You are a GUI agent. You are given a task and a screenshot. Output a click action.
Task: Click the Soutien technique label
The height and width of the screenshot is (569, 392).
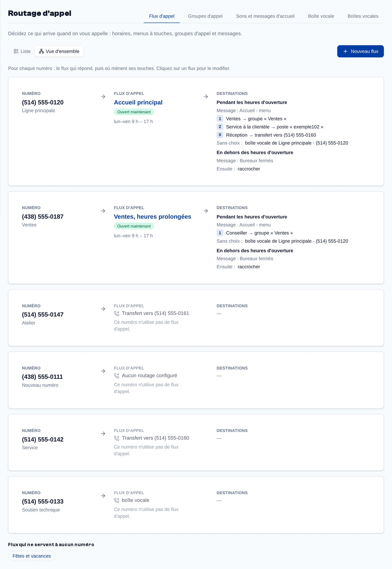(x=41, y=510)
